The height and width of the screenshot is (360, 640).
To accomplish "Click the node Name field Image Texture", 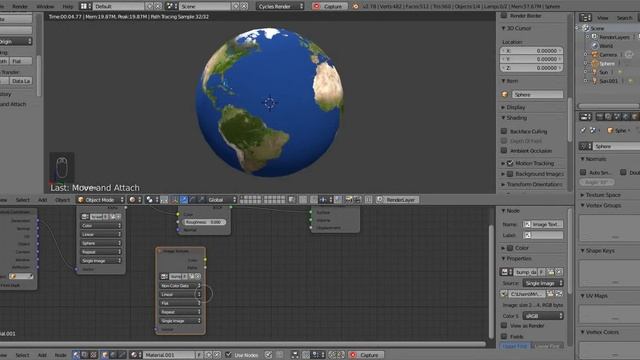I will coord(543,224).
